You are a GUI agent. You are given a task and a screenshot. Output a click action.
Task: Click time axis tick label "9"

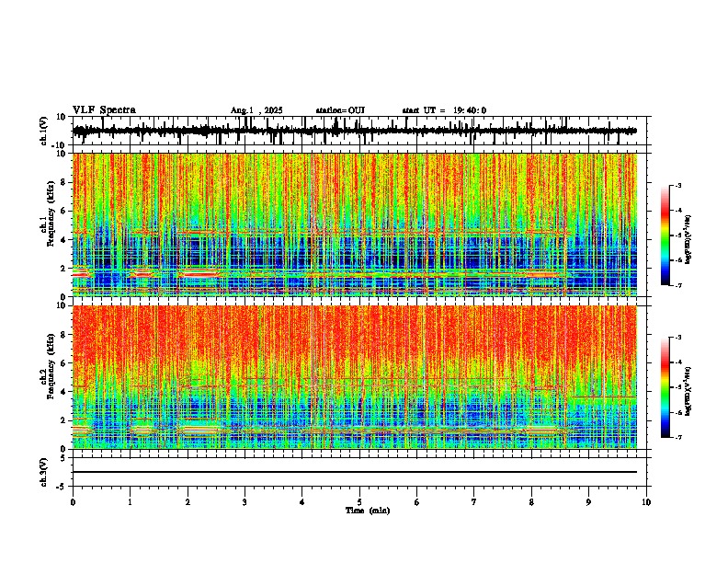588,502
